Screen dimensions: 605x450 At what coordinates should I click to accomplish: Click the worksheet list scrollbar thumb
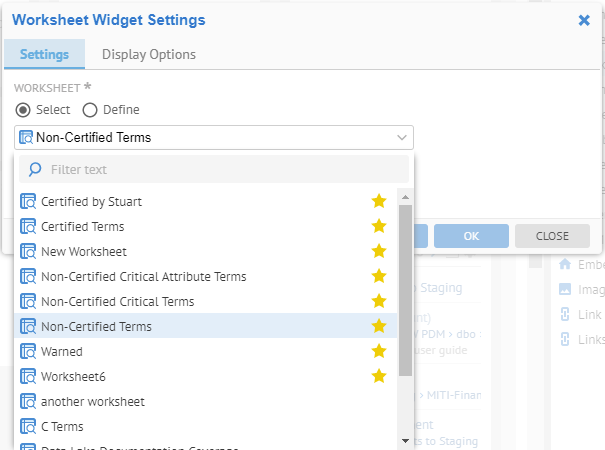(405, 290)
